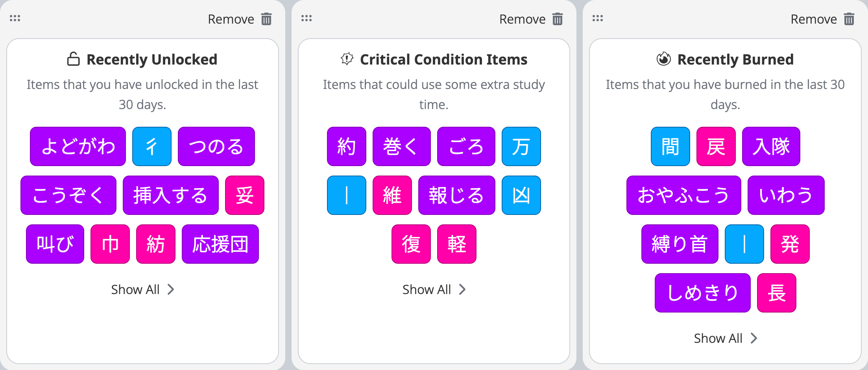Open the 応援団 vocabulary tile
Screen dimensions: 868x370
pos(220,244)
